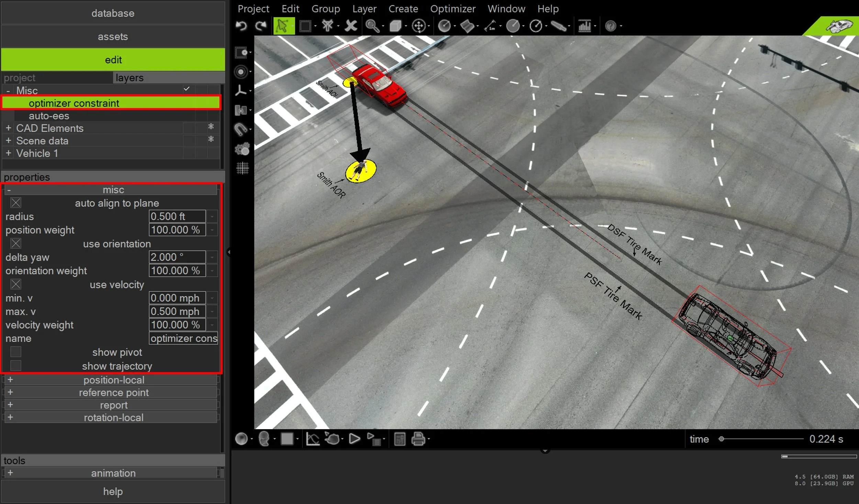Click the redo arrow icon
Viewport: 859px width, 504px height.
[261, 26]
